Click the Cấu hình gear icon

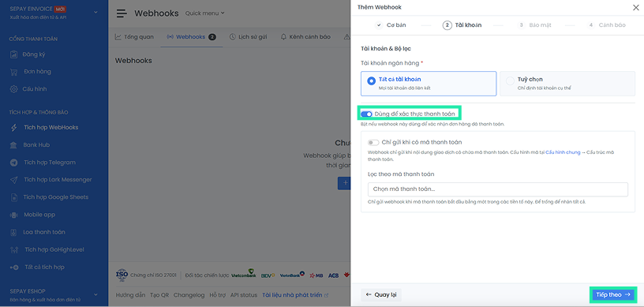13,88
